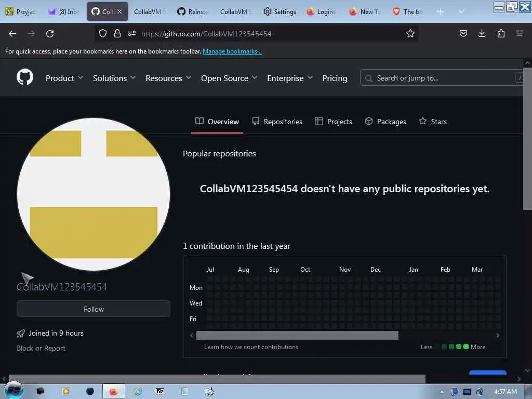
Task: Switch to the Repositories tab
Action: [x=277, y=122]
